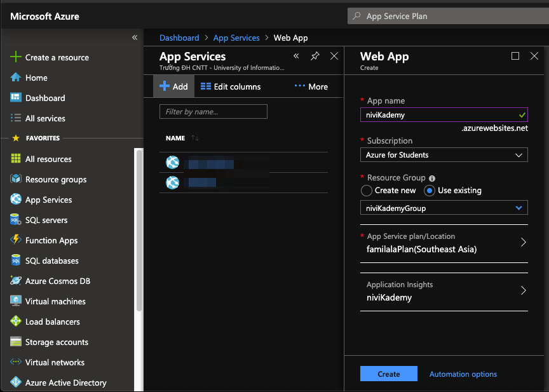Click the Azure Active Directory icon
549x392 pixels.
tap(16, 382)
